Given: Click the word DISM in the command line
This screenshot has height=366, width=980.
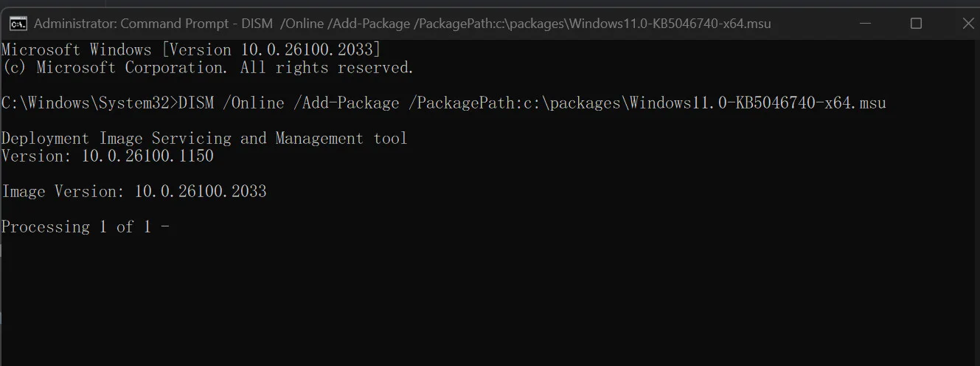Looking at the screenshot, I should (x=196, y=103).
